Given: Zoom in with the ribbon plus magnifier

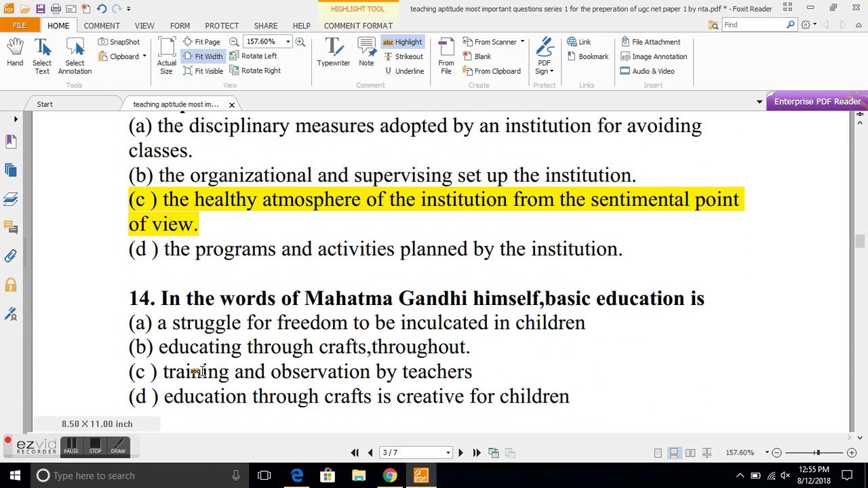Looking at the screenshot, I should pos(300,42).
